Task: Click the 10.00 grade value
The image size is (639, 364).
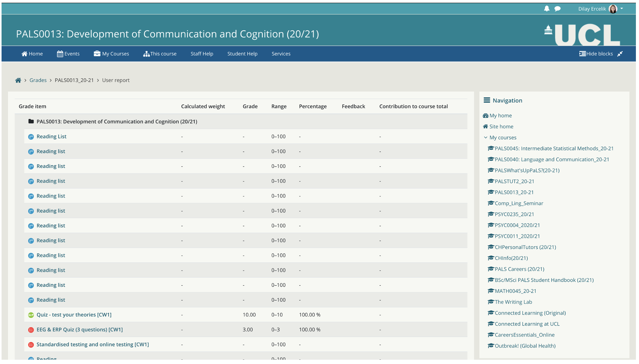Action: click(249, 315)
